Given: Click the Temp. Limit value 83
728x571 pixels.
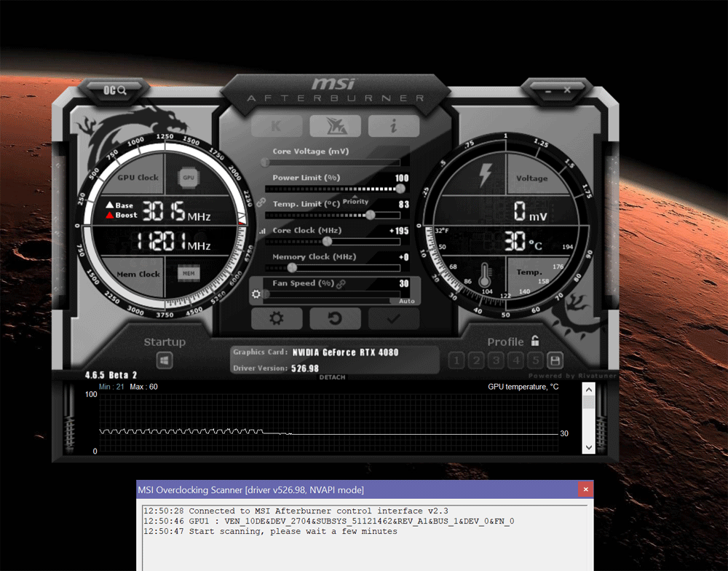Looking at the screenshot, I should pyautogui.click(x=404, y=205).
